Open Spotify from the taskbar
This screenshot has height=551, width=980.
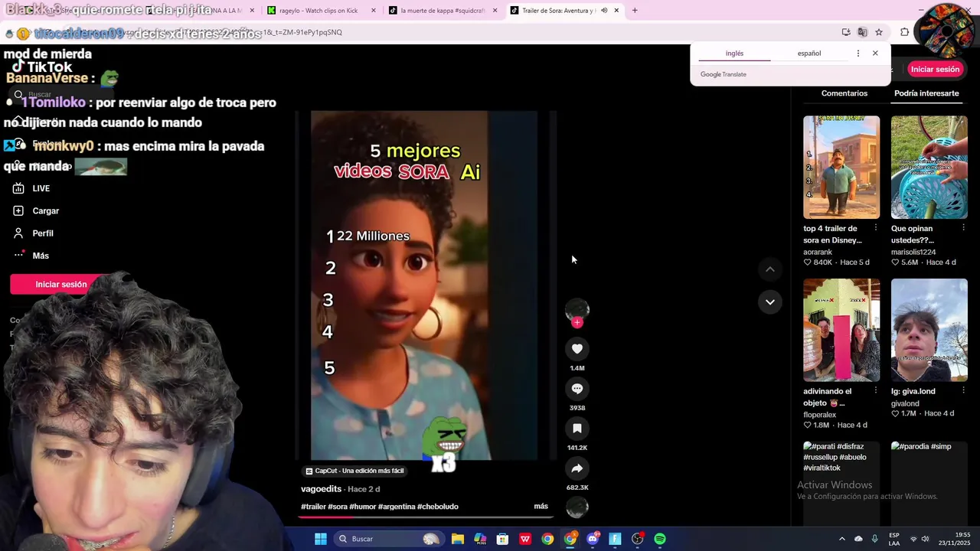coord(660,539)
